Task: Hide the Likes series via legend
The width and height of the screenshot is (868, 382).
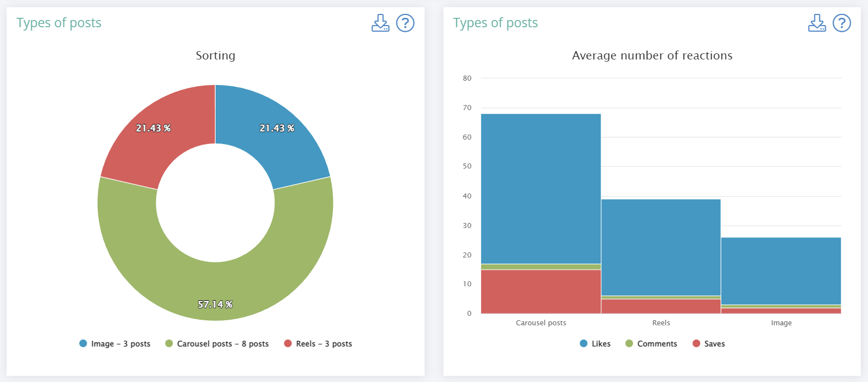Action: click(x=595, y=344)
